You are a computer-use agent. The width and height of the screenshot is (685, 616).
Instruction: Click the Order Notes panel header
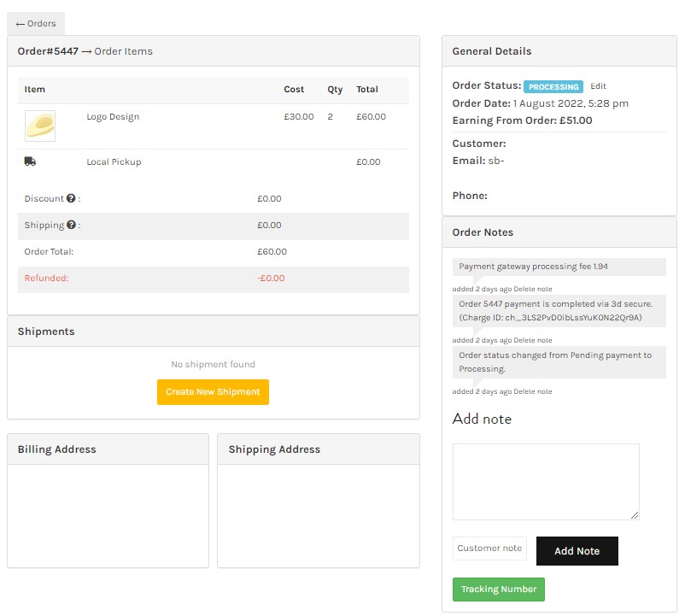(559, 232)
